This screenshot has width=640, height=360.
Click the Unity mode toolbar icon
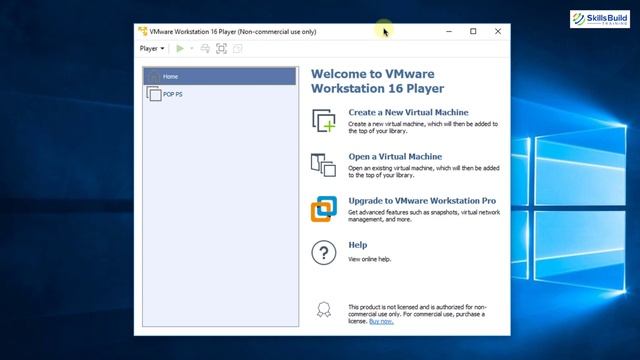(238, 49)
